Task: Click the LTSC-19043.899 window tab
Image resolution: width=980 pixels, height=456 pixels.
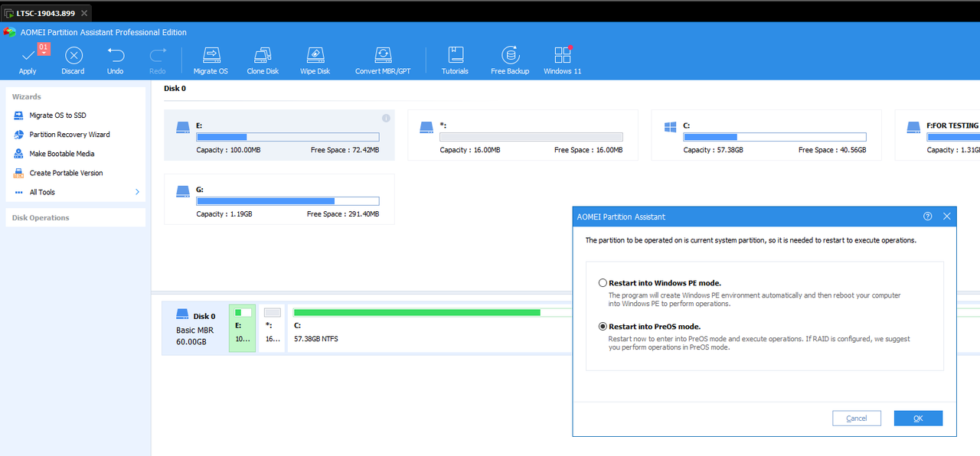Action: tap(47, 13)
